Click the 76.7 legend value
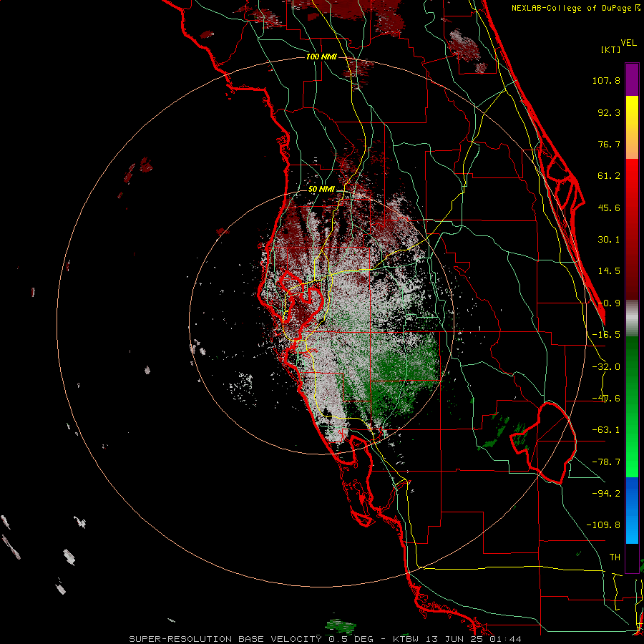 click(x=609, y=144)
